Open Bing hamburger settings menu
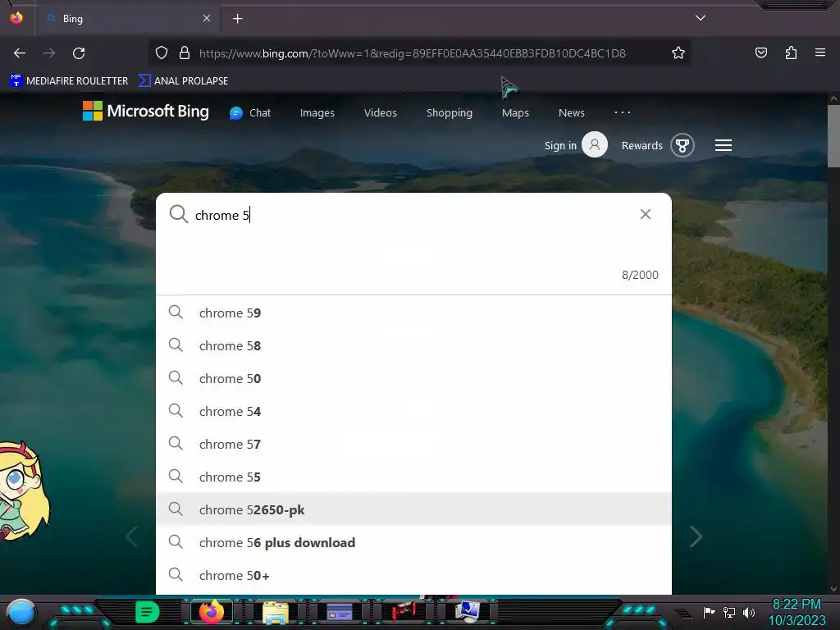The image size is (840, 630). [724, 145]
